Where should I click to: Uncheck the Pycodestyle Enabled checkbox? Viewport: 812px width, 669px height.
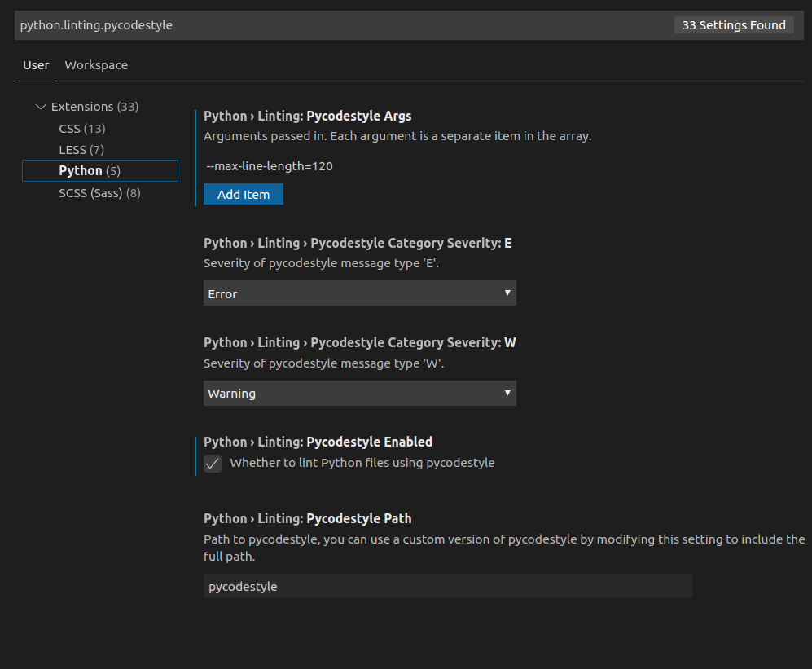213,464
